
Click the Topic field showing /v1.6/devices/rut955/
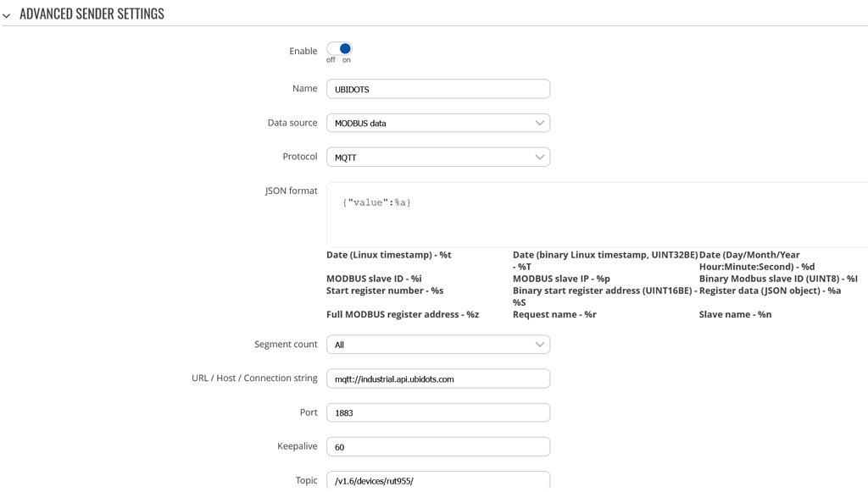(x=437, y=479)
